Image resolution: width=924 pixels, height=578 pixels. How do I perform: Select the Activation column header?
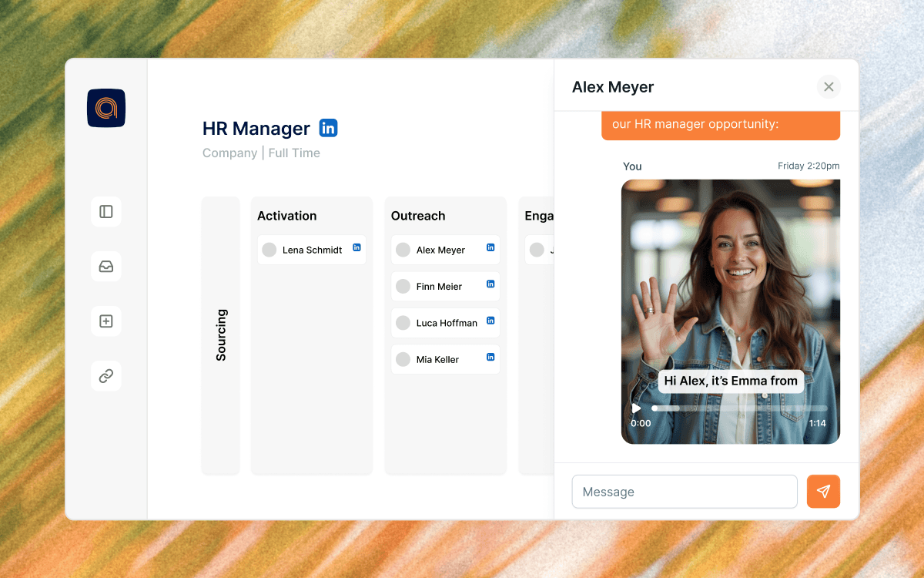[287, 216]
